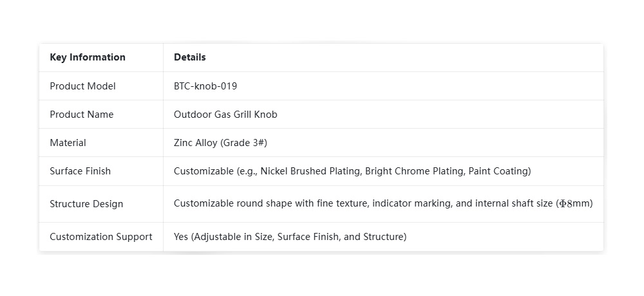
Task: Click Zinc Alloy (Grade 3#) text
Action: pos(220,143)
